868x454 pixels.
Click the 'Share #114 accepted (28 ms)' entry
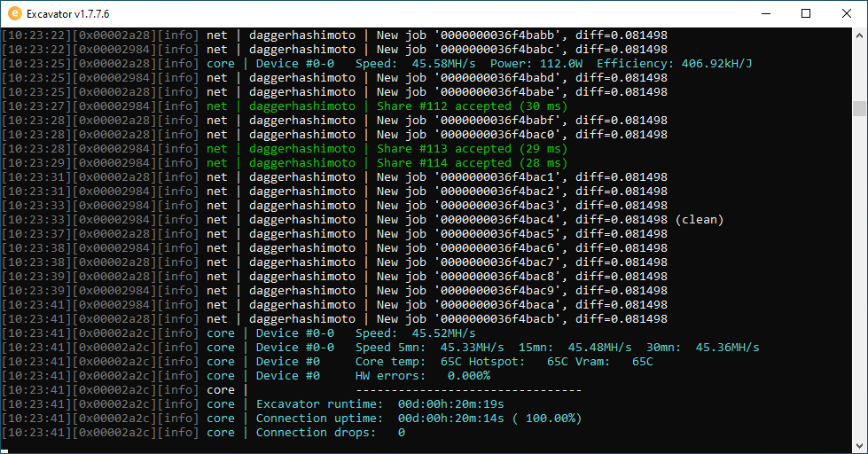coord(471,163)
